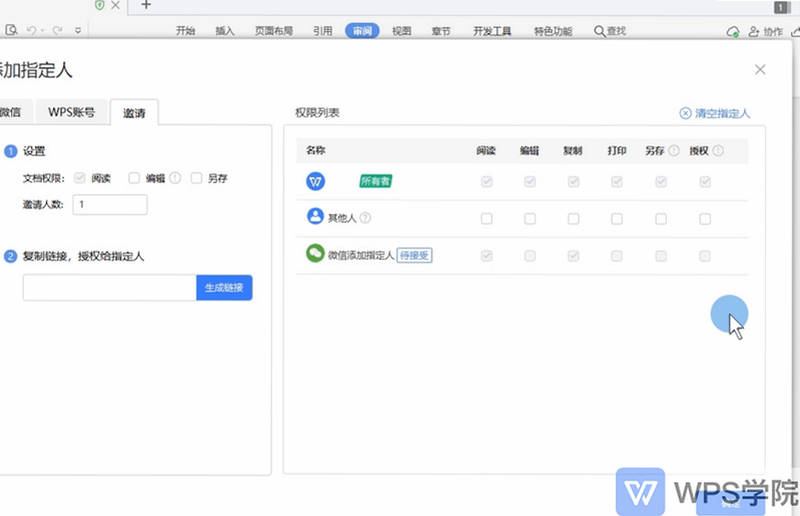
Task: Open the 章节 ribbon tab
Action: 441,31
